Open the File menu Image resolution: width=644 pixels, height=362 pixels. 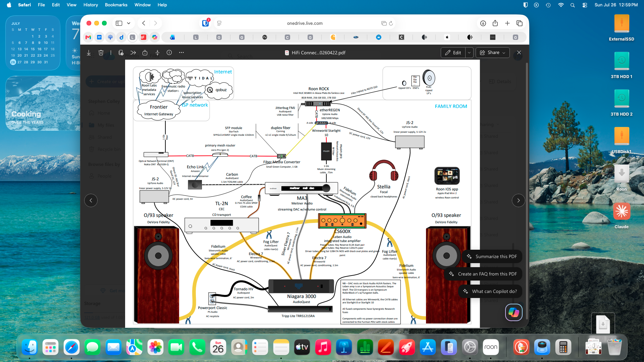(41, 5)
